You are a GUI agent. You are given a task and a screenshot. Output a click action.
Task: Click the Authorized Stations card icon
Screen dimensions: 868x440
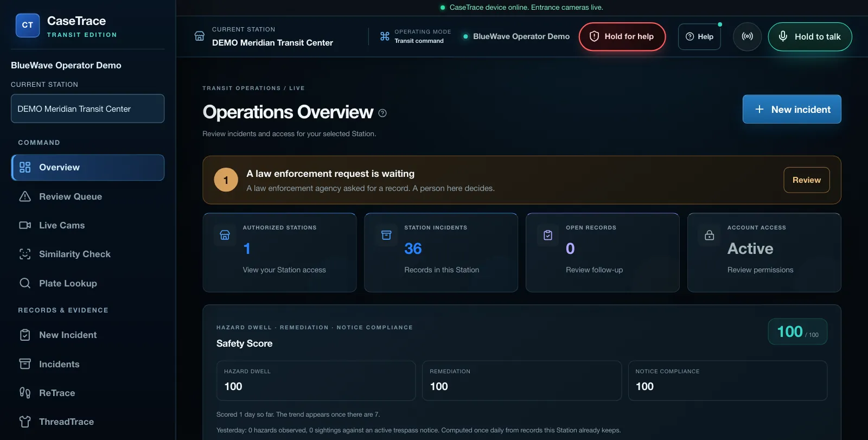[x=225, y=235]
